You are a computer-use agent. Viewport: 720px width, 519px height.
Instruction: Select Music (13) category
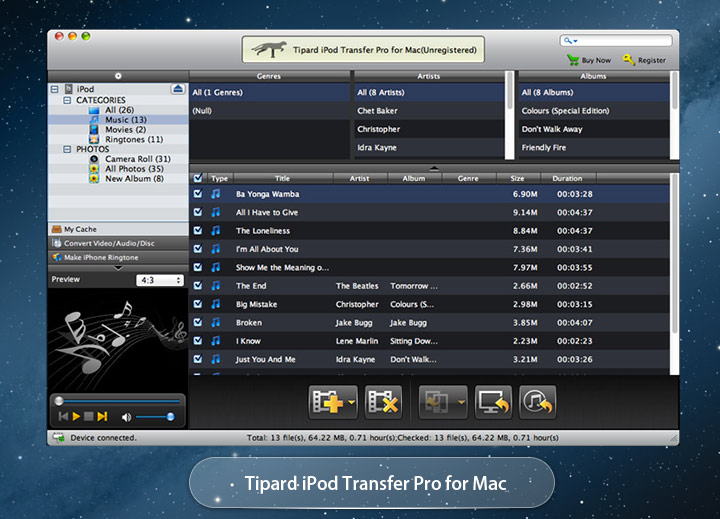[x=118, y=119]
